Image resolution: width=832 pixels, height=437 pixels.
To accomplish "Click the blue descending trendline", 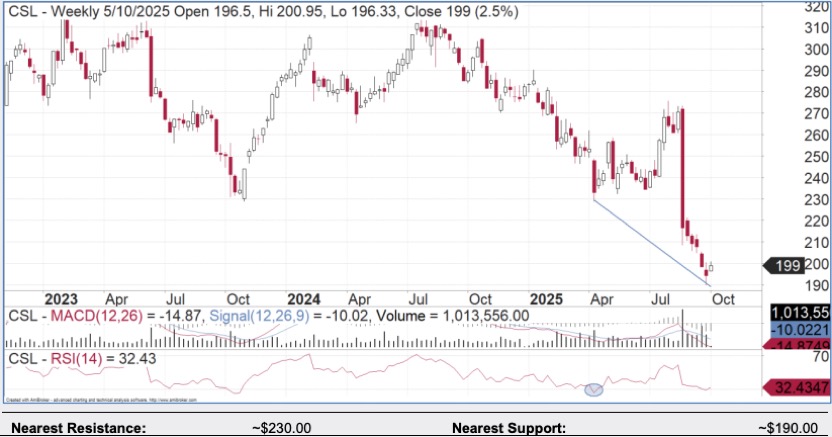I will click(x=650, y=242).
